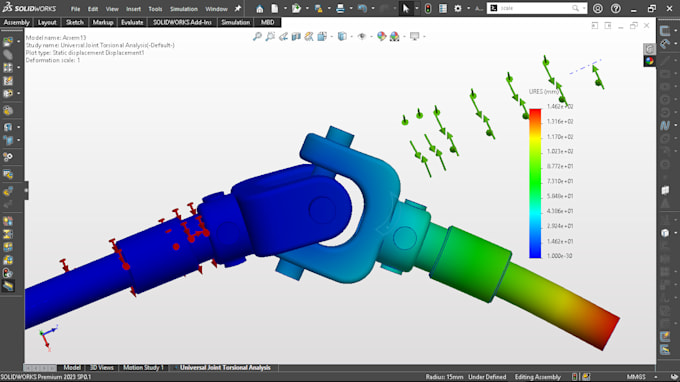Click the Exploded View icon in left toolbar

[x=8, y=191]
